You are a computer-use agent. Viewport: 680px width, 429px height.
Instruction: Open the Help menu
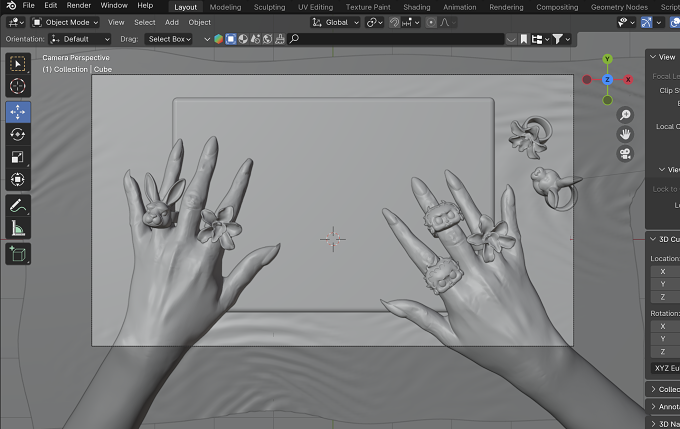[145, 5]
